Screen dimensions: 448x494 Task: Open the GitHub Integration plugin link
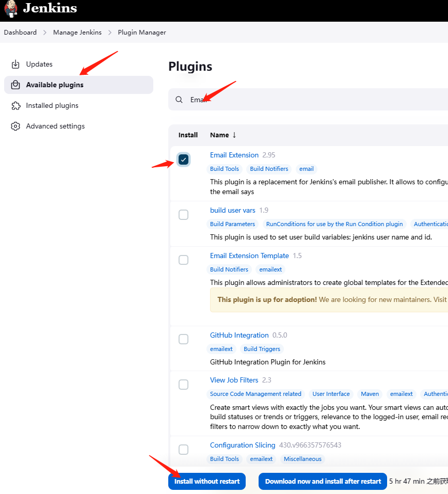(239, 335)
